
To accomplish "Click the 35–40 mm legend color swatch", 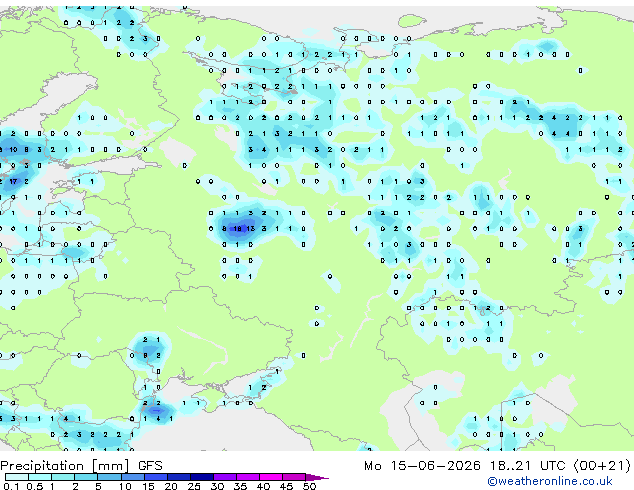I will pos(247,477).
